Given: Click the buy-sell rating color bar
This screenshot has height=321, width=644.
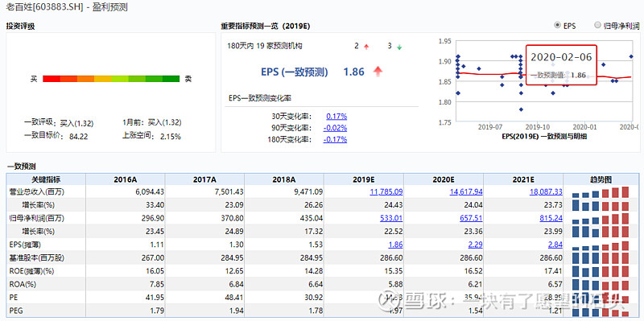Looking at the screenshot, I should (x=111, y=79).
